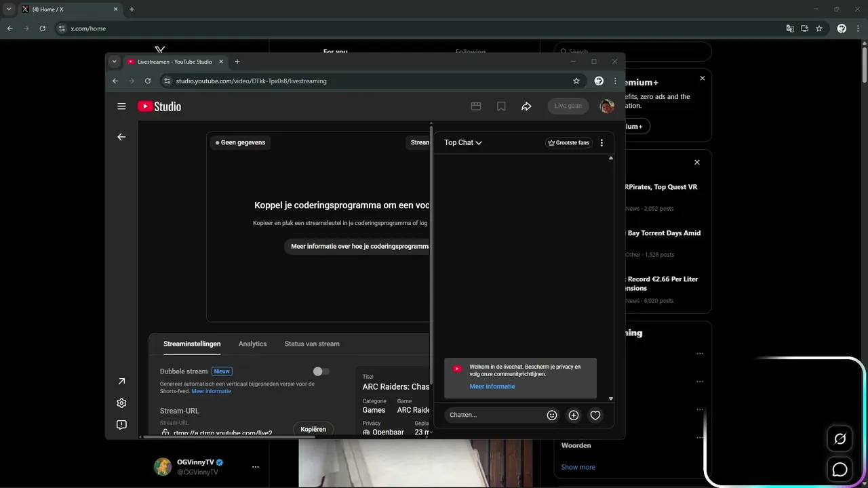Open the Status van stream tab
The height and width of the screenshot is (488, 868).
[312, 344]
